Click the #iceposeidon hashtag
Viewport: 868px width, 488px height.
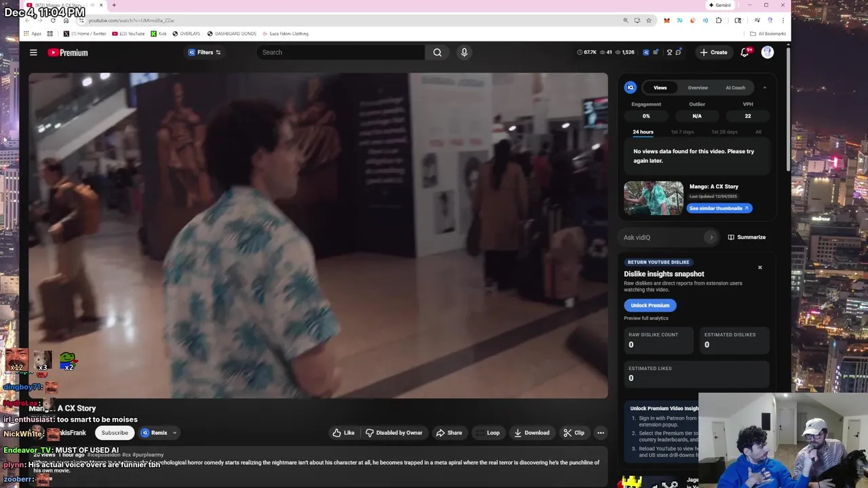click(103, 455)
